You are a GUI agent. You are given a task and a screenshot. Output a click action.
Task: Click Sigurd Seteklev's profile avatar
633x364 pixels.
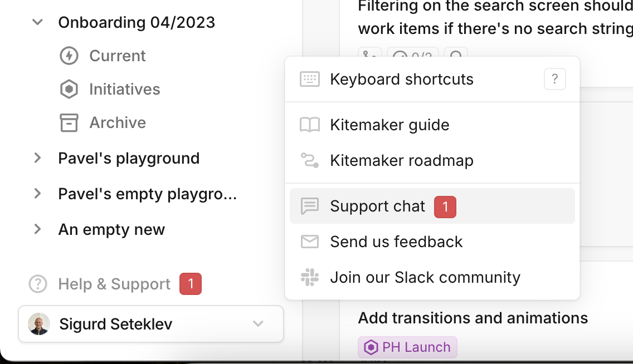click(39, 324)
